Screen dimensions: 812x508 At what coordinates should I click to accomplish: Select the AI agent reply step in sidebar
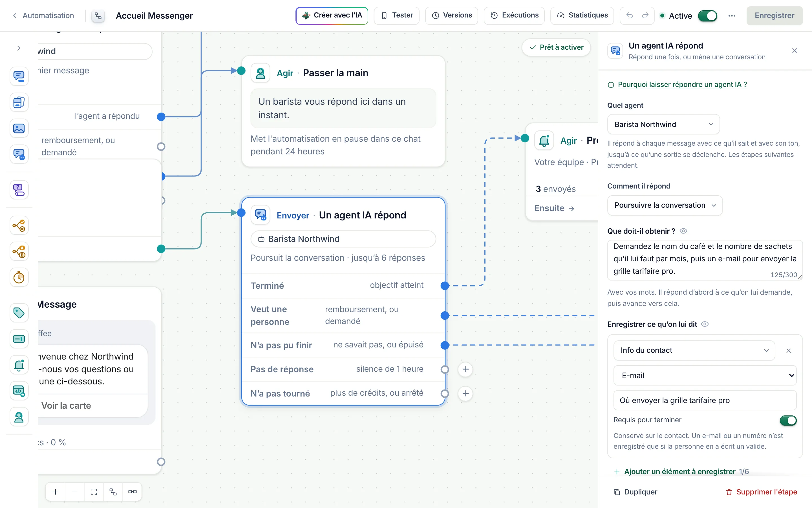click(19, 155)
